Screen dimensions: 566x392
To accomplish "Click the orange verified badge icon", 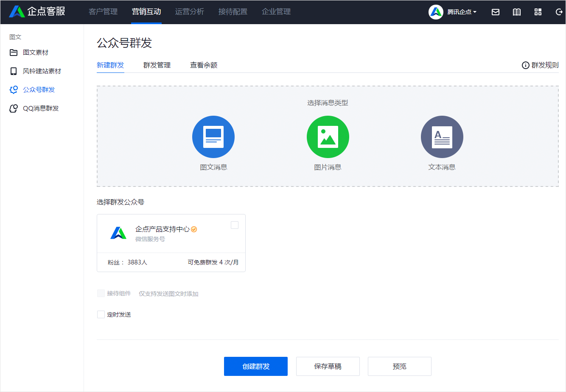I will pyautogui.click(x=194, y=229).
